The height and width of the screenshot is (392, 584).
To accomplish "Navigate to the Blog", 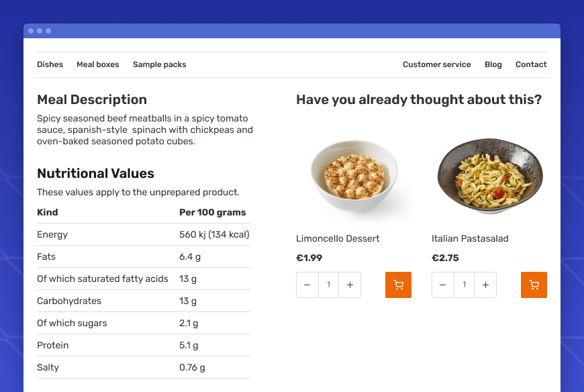I will (493, 64).
